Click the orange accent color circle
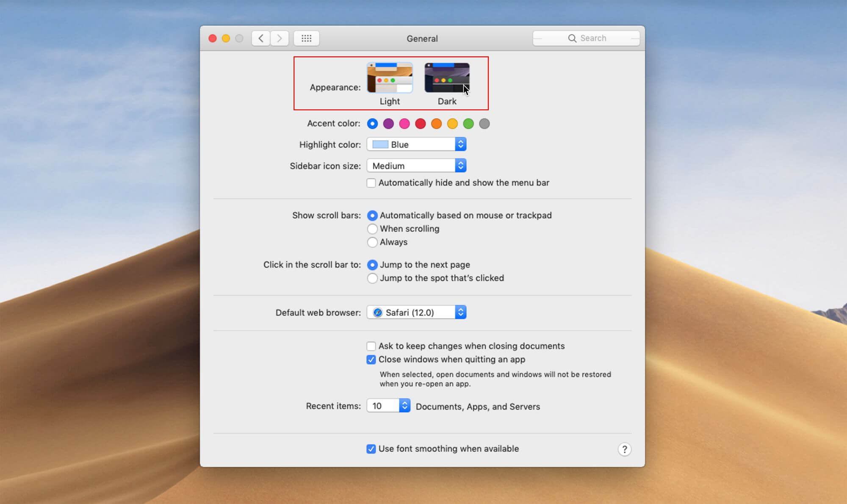This screenshot has height=504, width=847. click(x=435, y=124)
